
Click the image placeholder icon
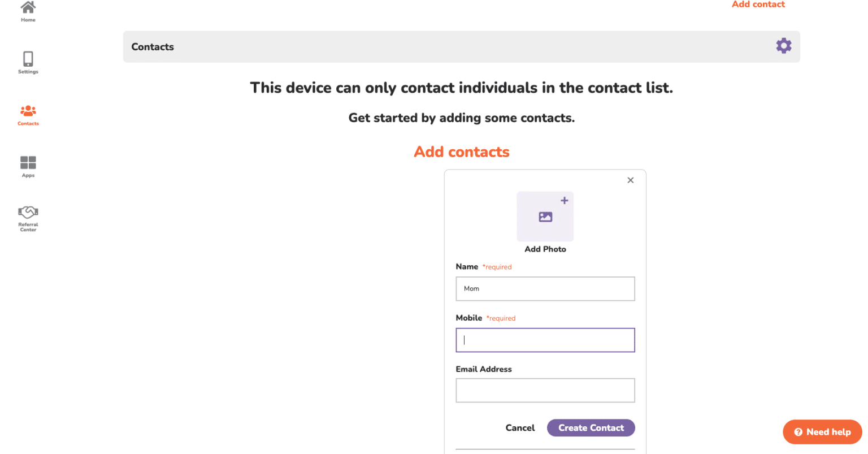pyautogui.click(x=545, y=217)
